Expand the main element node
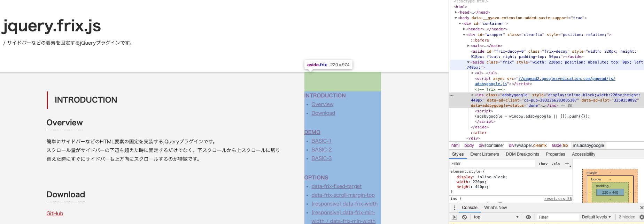The width and height of the screenshot is (644, 224). [468, 46]
